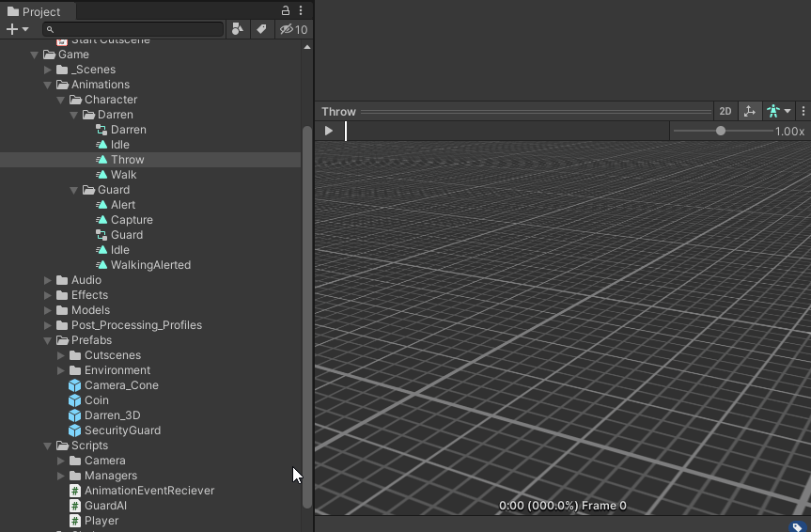Expand the _Scenes folder

coord(48,70)
